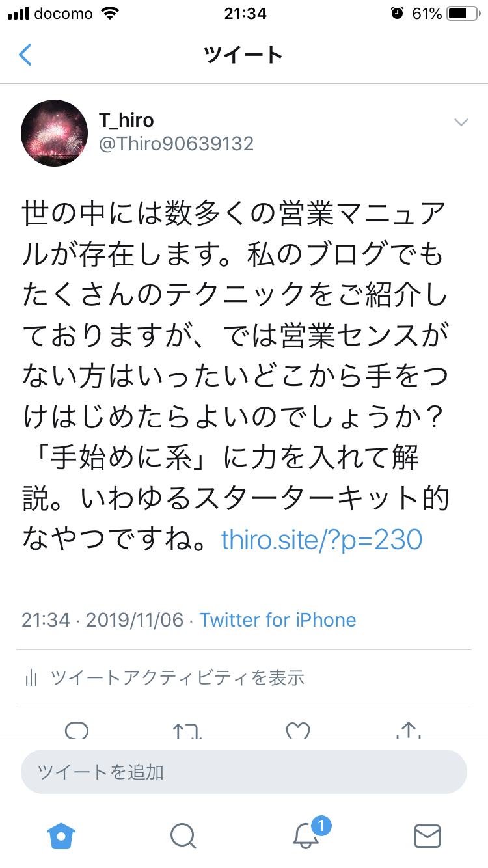Screen dimensions: 488x868
Task: Like the tweet with the heart icon
Action: tap(298, 730)
